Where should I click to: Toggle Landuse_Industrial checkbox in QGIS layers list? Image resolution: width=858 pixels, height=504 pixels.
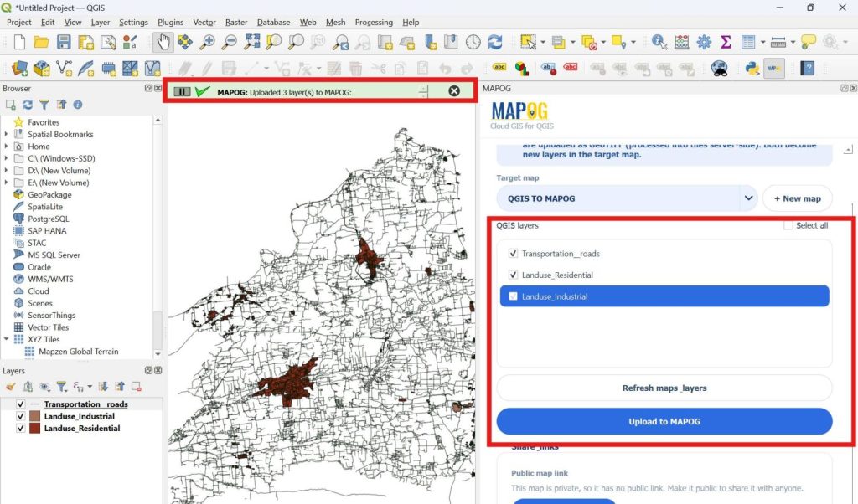(x=513, y=296)
